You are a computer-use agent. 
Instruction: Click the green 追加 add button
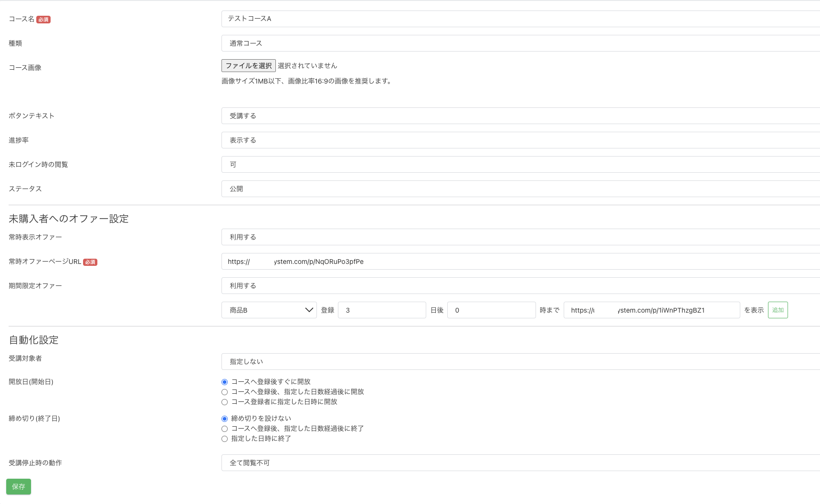tap(778, 310)
